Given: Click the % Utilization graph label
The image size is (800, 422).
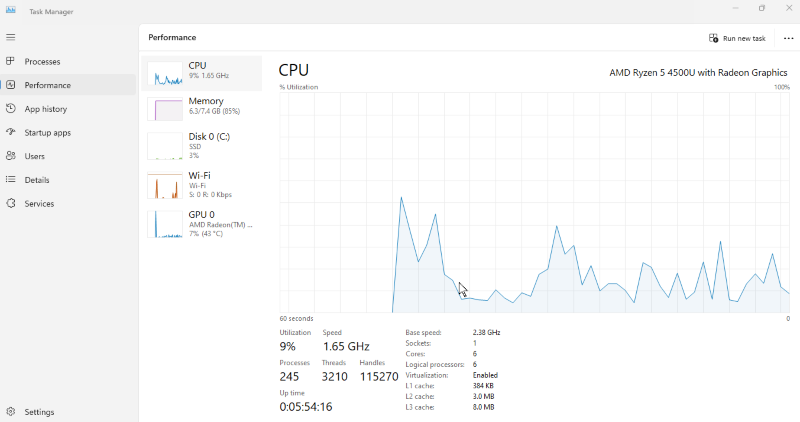Looking at the screenshot, I should [x=298, y=87].
